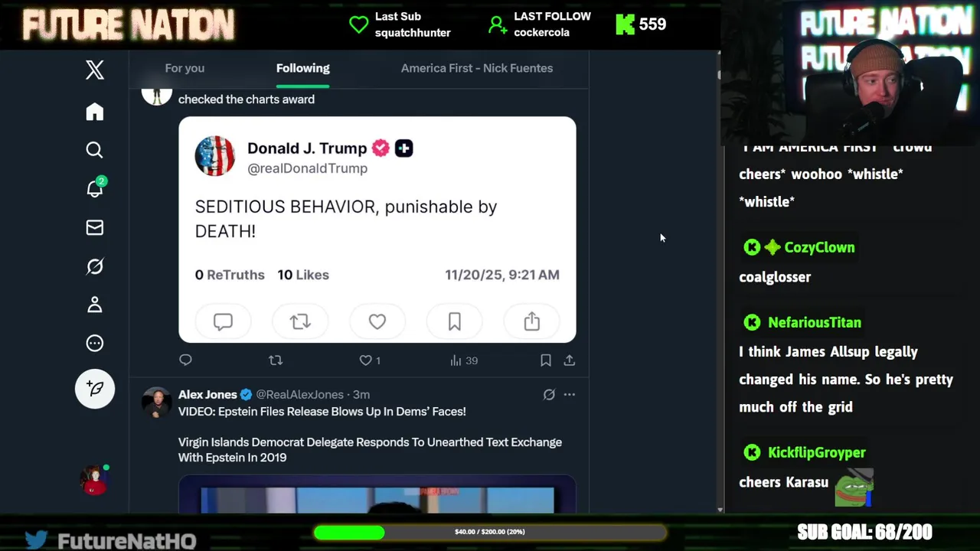Open the Grok icon in sidebar
980x551 pixels.
tap(95, 266)
